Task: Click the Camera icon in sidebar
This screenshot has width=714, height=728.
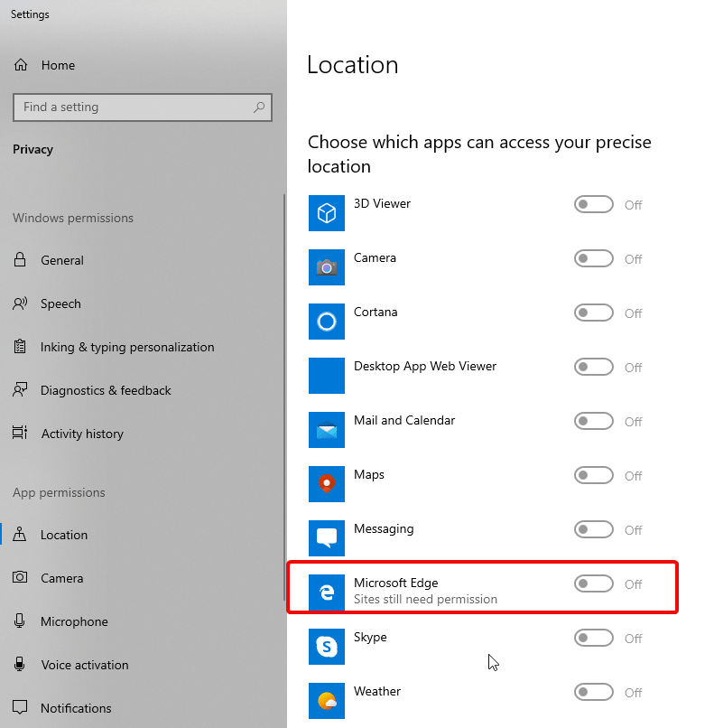Action: pos(20,577)
